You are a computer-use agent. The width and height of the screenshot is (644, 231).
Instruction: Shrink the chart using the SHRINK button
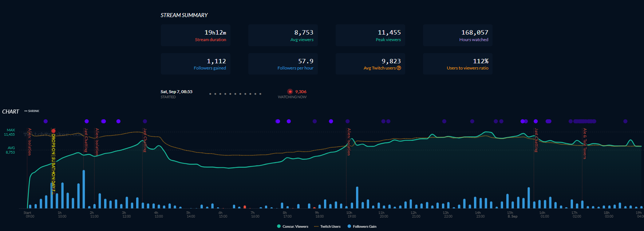(32, 111)
